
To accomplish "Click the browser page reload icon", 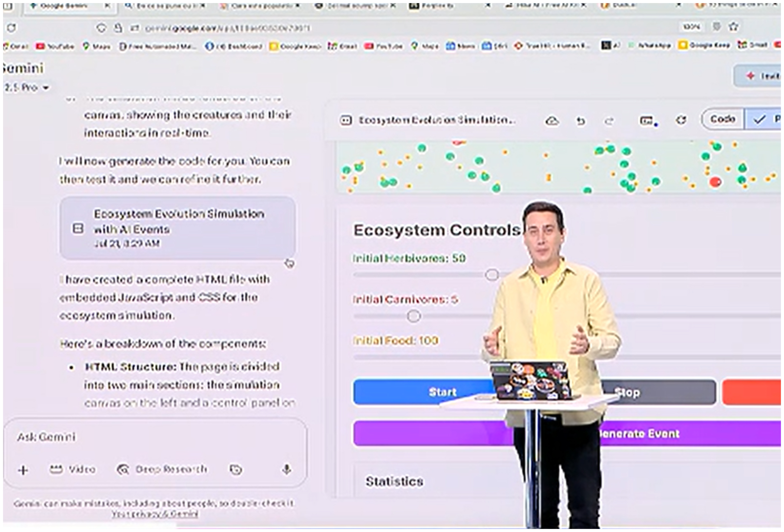I will click(x=12, y=28).
